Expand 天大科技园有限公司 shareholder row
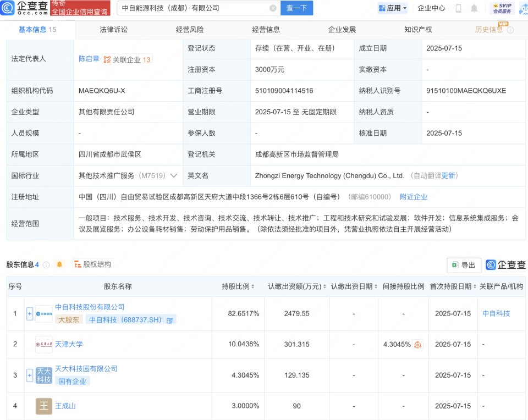The width and height of the screenshot is (528, 420). (x=30, y=375)
